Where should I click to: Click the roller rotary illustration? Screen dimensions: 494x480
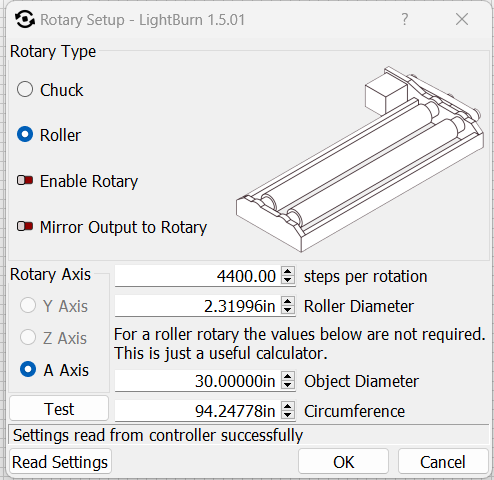click(x=360, y=159)
